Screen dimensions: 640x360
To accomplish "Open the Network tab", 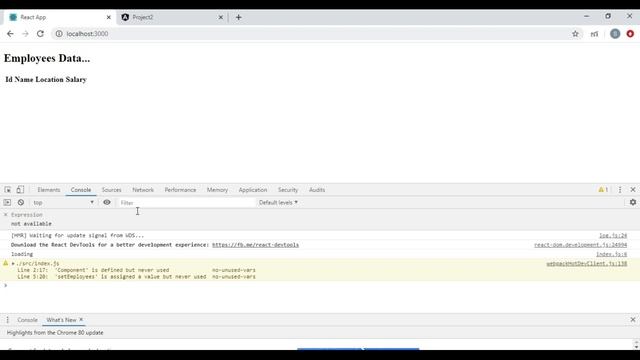I will coord(143,190).
